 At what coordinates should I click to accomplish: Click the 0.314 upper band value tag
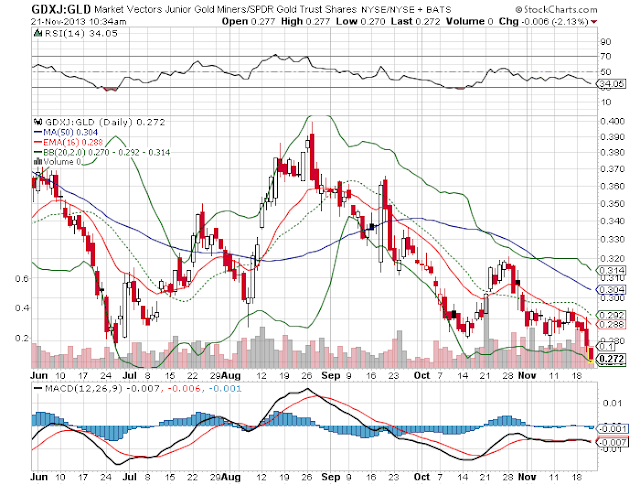[x=611, y=270]
